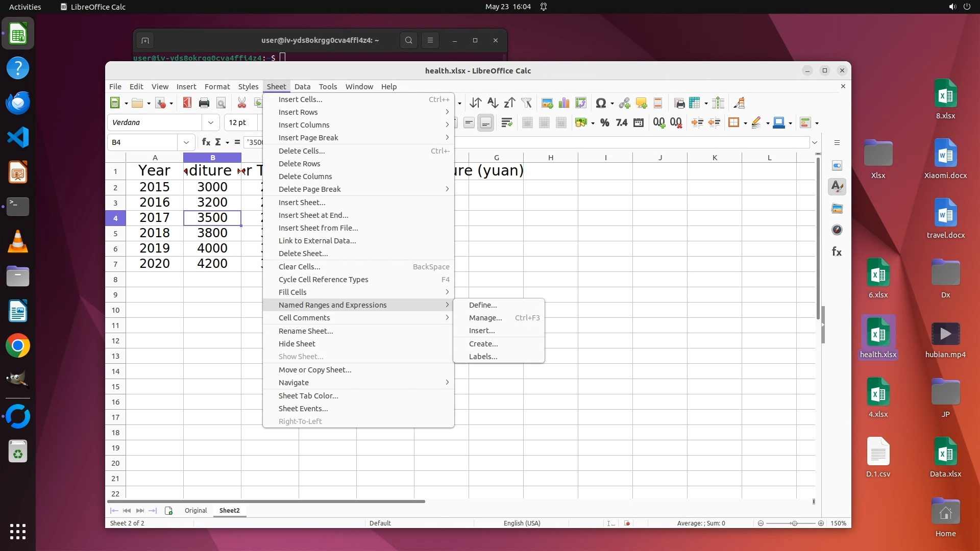Viewport: 980px width, 551px height.
Task: Open the Functions sidebar panel icon
Action: point(837,252)
